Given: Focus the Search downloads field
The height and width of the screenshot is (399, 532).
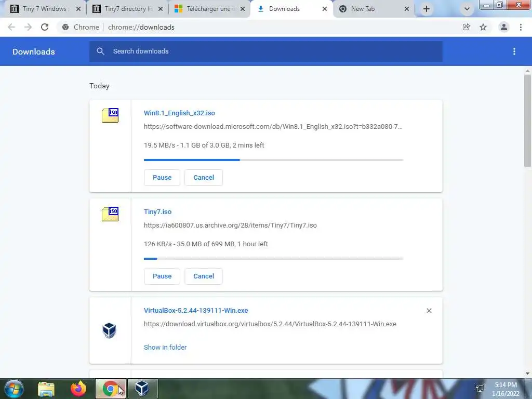Looking at the screenshot, I should (x=266, y=51).
